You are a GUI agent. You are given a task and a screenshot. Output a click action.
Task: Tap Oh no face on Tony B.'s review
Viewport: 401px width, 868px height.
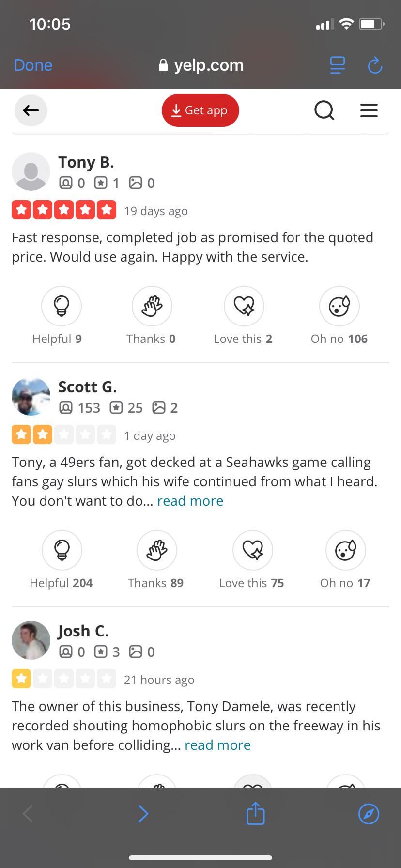pos(339,306)
